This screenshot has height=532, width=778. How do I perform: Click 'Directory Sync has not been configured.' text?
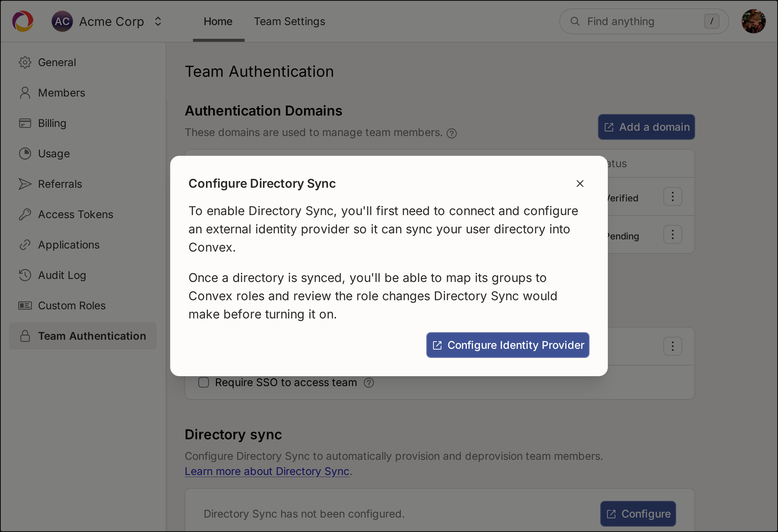click(x=304, y=514)
